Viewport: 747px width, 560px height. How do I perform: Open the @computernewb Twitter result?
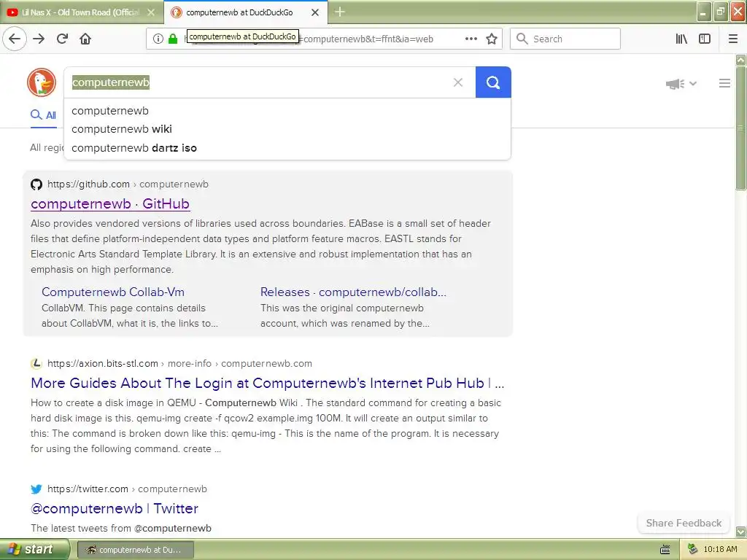pos(115,508)
